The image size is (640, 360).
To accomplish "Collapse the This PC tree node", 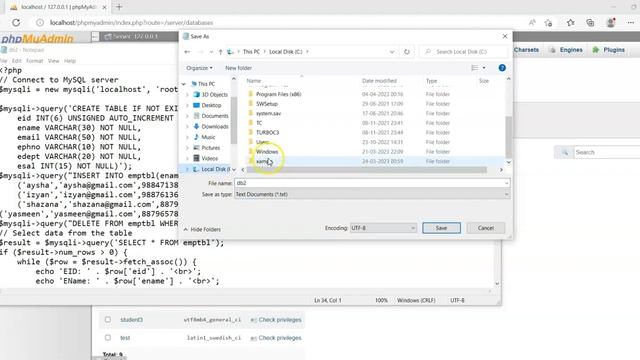I will (184, 84).
